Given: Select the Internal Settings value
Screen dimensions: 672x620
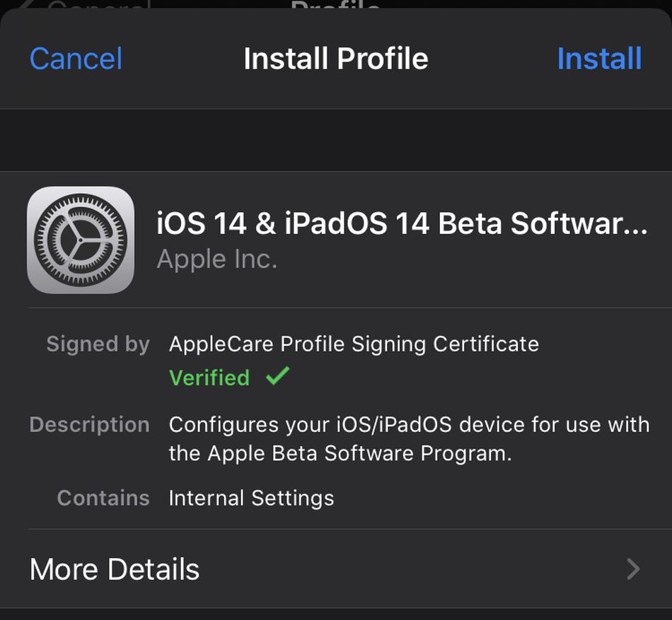Looking at the screenshot, I should tap(251, 498).
